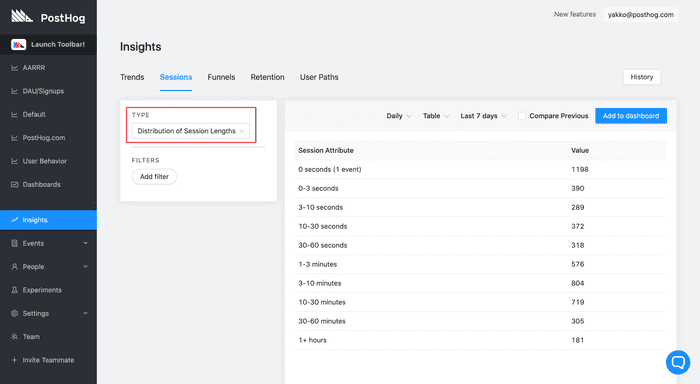Screen dimensions: 700x384
Task: Click the History button
Action: pyautogui.click(x=642, y=77)
